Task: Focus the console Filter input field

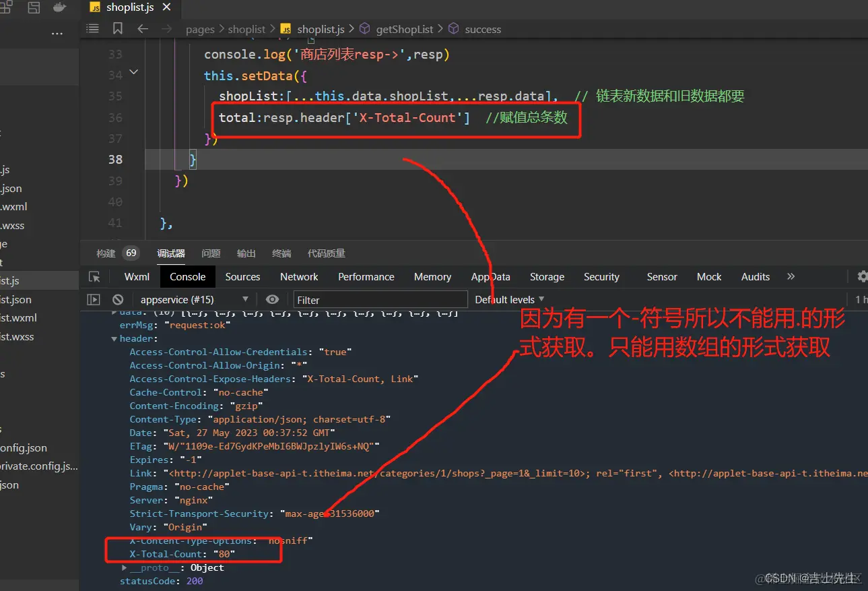Action: coord(380,300)
